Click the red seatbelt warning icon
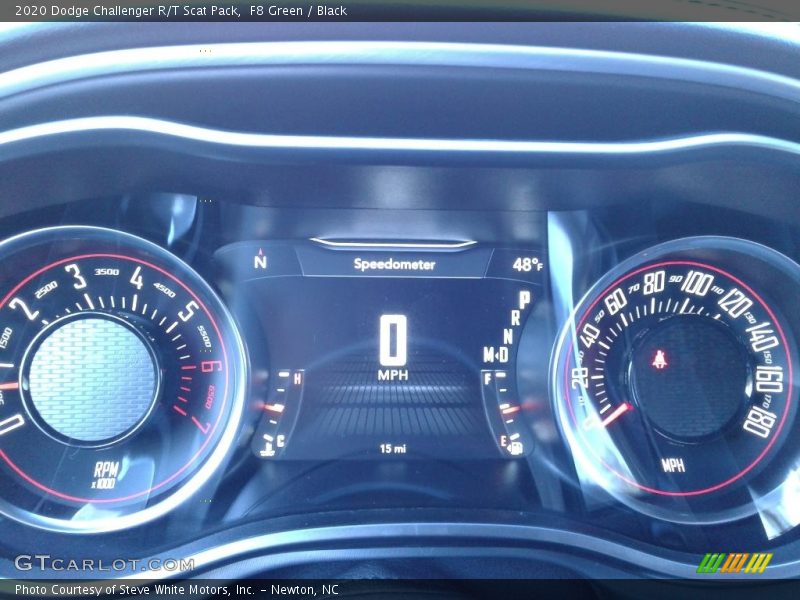 coord(660,360)
